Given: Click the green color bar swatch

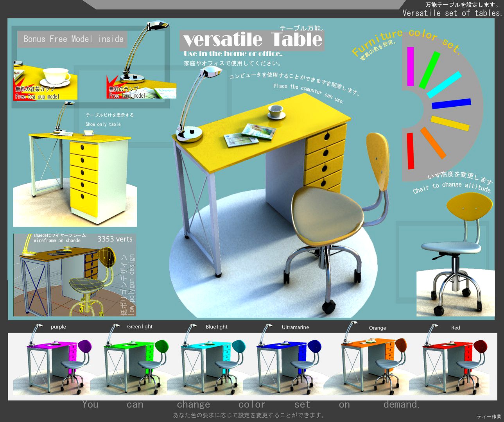Looking at the screenshot, I should point(429,70).
